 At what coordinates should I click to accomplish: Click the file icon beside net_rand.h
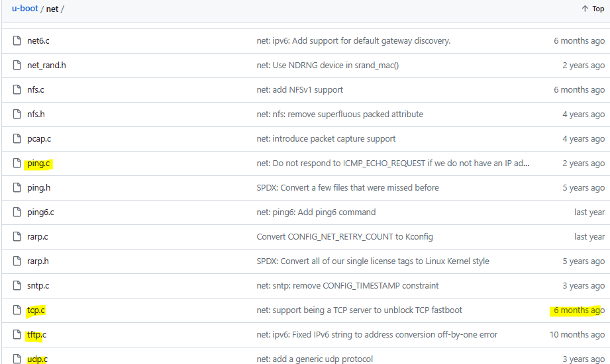pos(17,65)
